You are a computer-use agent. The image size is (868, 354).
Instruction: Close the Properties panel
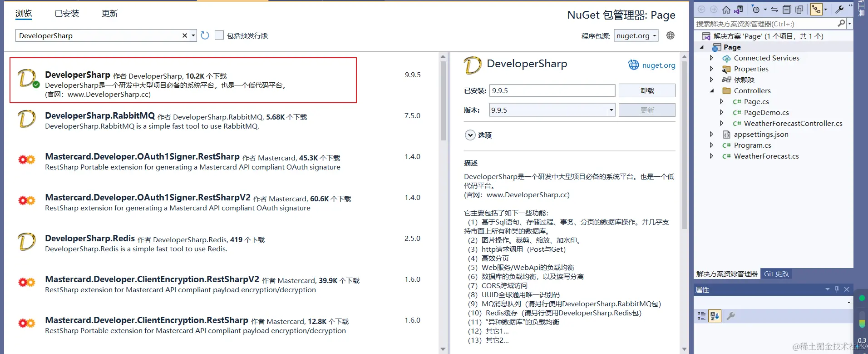click(847, 289)
